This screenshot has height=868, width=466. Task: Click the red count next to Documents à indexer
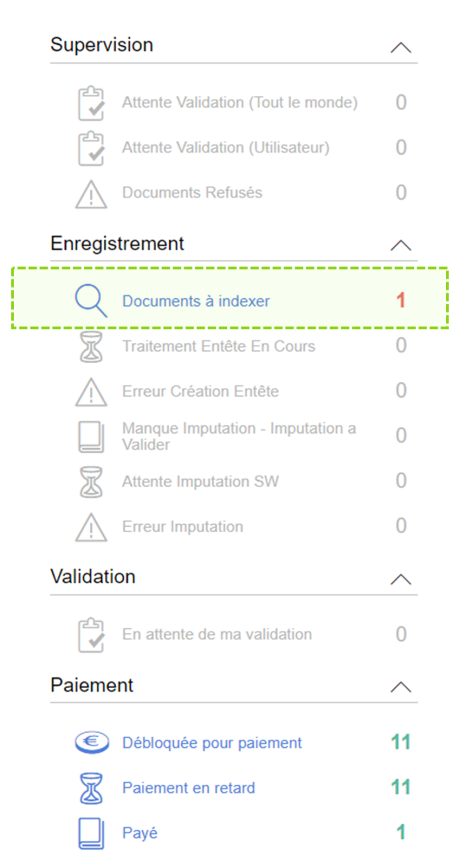coord(400,301)
